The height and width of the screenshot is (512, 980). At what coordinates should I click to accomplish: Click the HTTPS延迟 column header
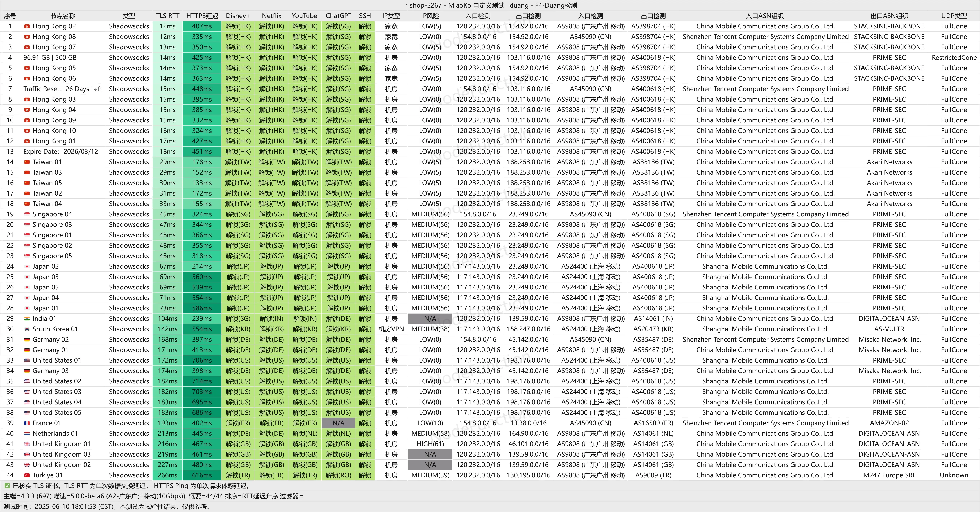(x=202, y=16)
